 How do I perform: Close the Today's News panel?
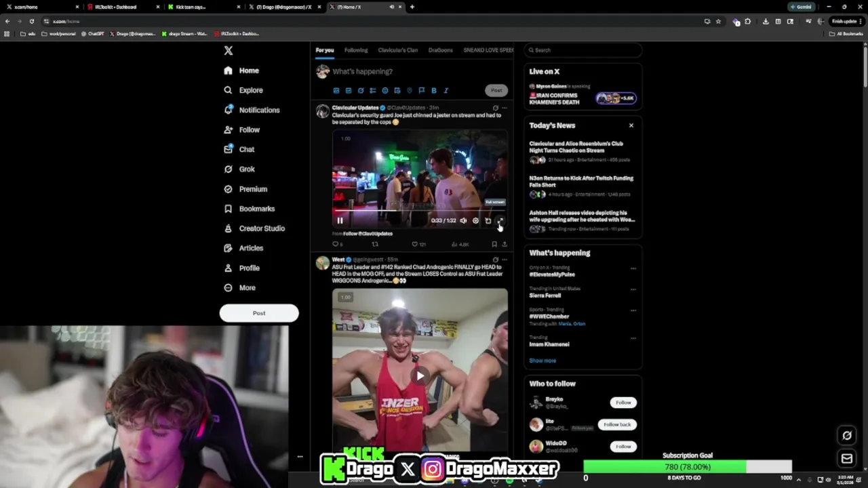point(631,125)
